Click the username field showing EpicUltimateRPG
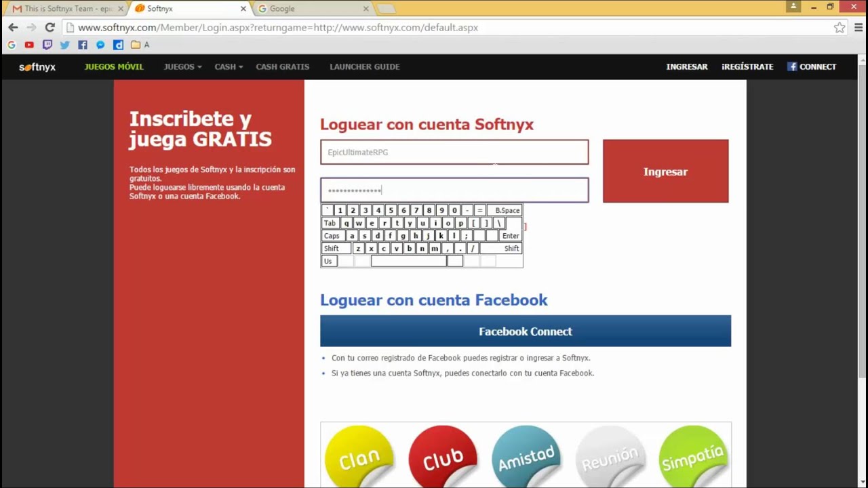868x488 pixels. tap(454, 152)
